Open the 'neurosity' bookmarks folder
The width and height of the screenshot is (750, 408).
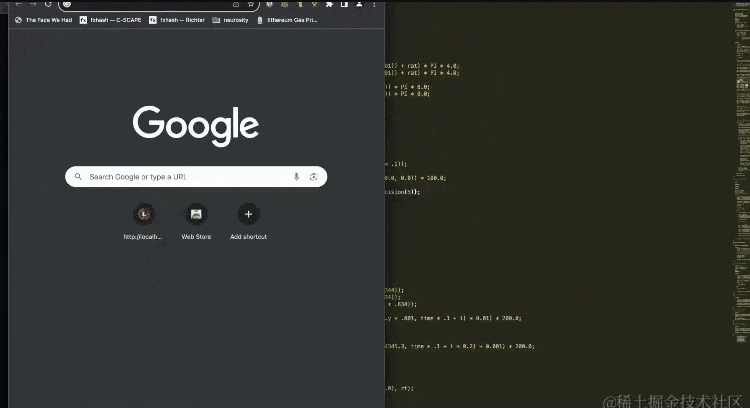coord(230,20)
